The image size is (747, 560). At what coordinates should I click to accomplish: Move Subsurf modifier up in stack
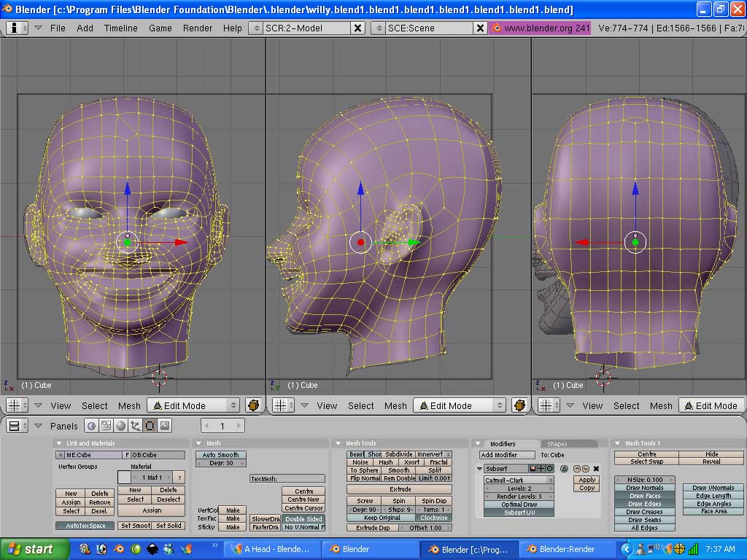577,469
